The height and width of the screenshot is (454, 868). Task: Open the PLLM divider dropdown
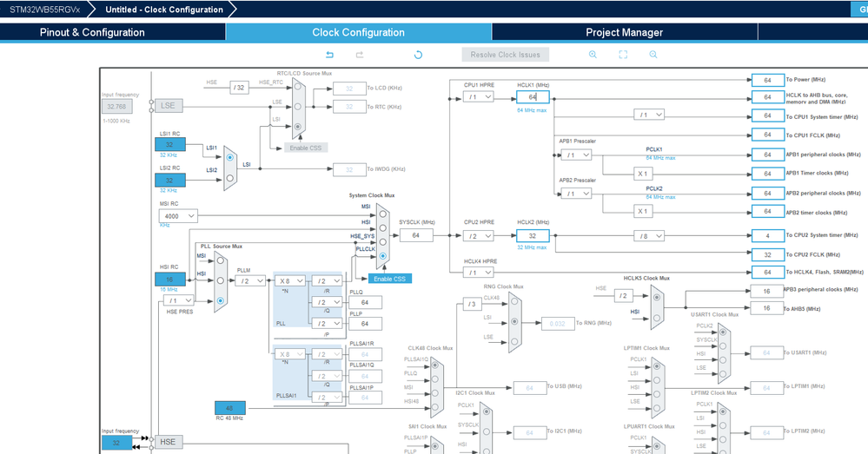[250, 281]
